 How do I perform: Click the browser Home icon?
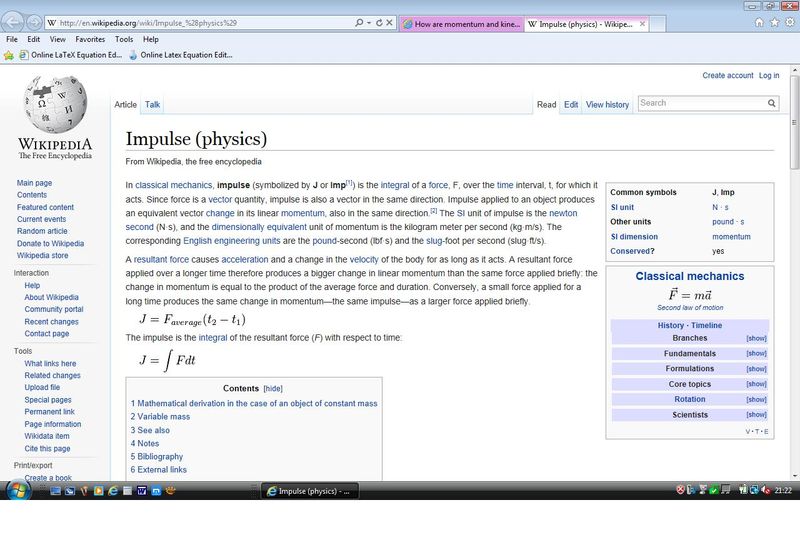[759, 22]
